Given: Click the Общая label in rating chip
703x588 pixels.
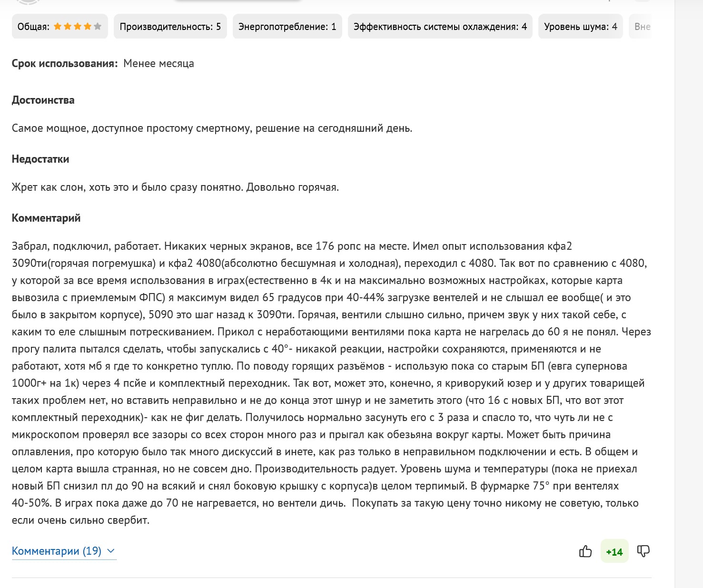Looking at the screenshot, I should 33,27.
